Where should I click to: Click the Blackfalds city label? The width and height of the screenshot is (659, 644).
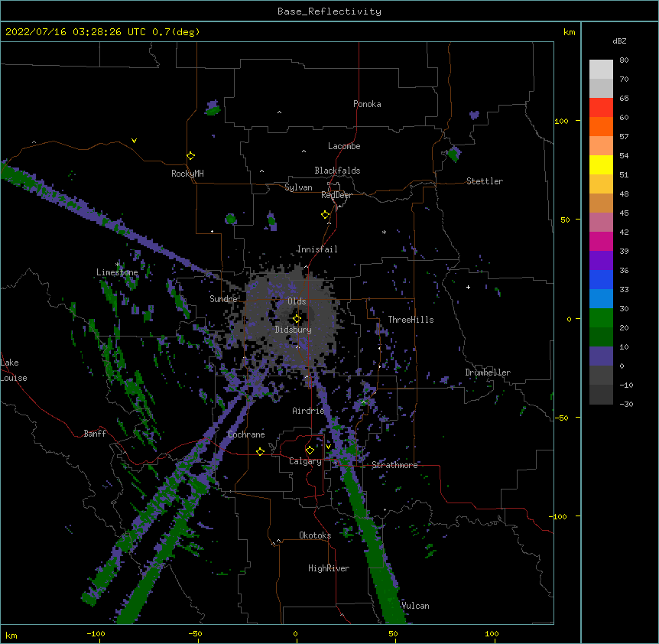[x=337, y=171]
